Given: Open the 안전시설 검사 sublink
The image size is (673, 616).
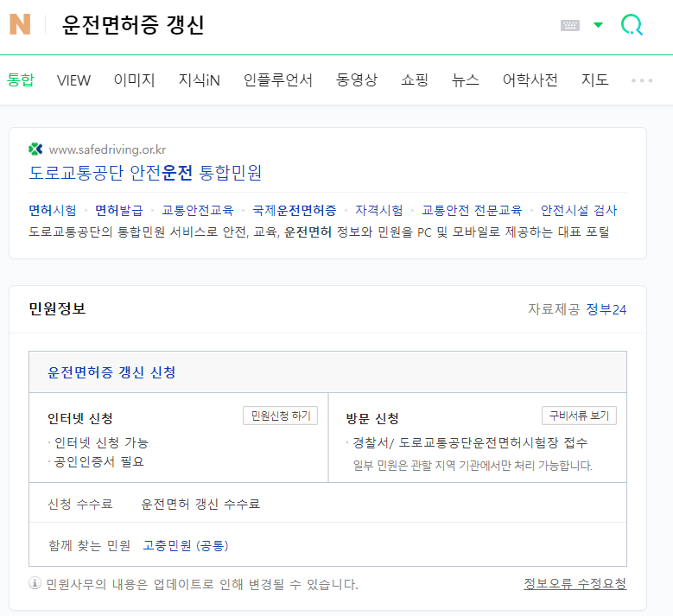Looking at the screenshot, I should pyautogui.click(x=579, y=210).
